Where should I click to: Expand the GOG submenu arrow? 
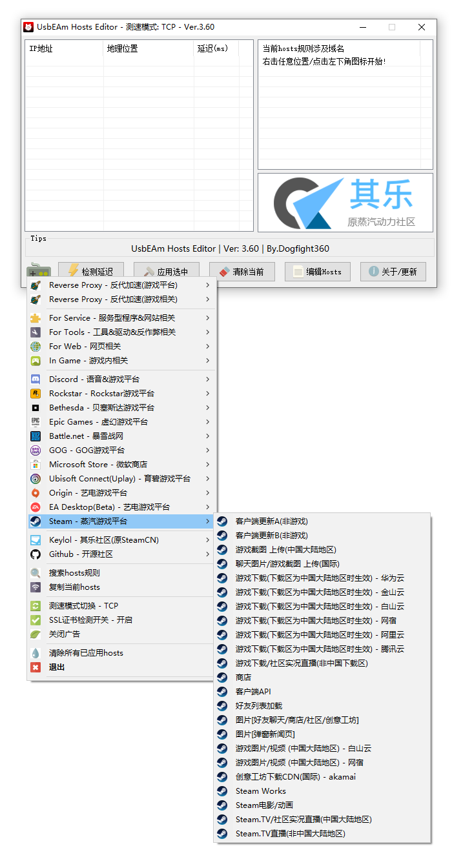tap(208, 450)
